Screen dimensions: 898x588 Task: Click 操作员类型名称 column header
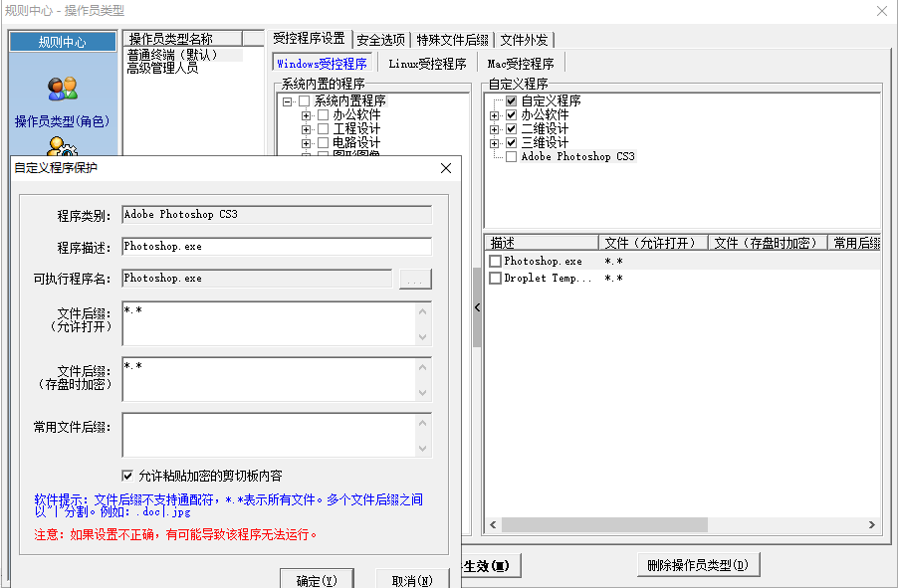[x=183, y=39]
